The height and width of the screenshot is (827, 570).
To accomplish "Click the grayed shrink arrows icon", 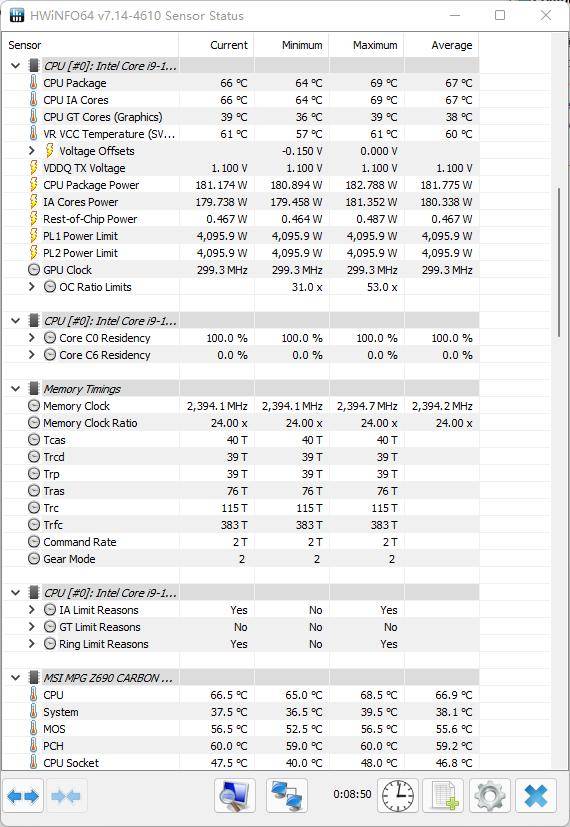I will click(66, 795).
